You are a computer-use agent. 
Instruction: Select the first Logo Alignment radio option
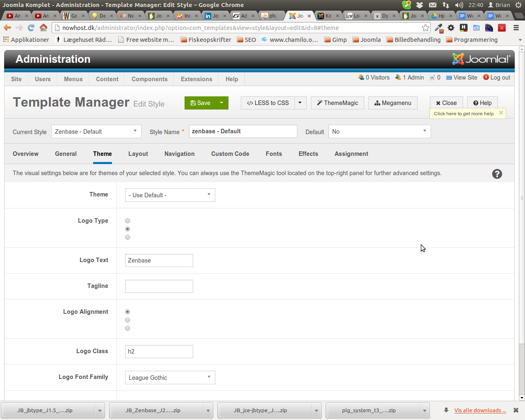coord(128,312)
